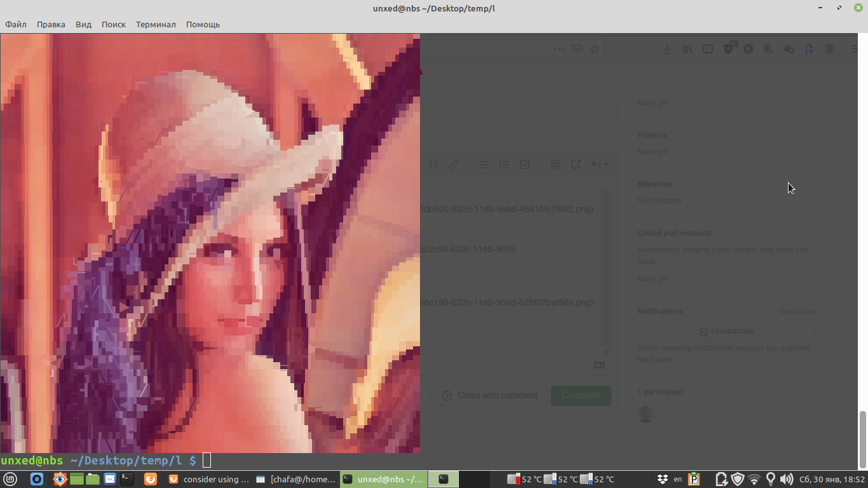Select the 'unxed@nbs ~/…' taskbar window

click(x=383, y=479)
